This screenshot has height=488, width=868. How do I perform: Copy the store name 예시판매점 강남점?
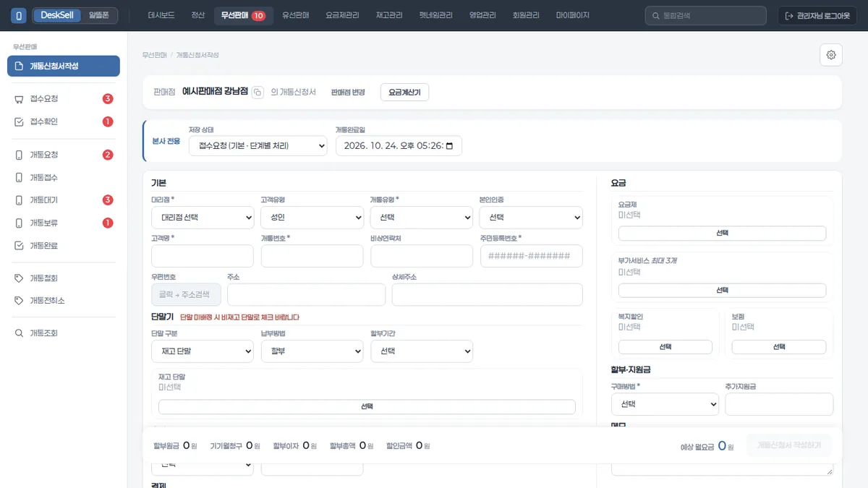click(258, 93)
